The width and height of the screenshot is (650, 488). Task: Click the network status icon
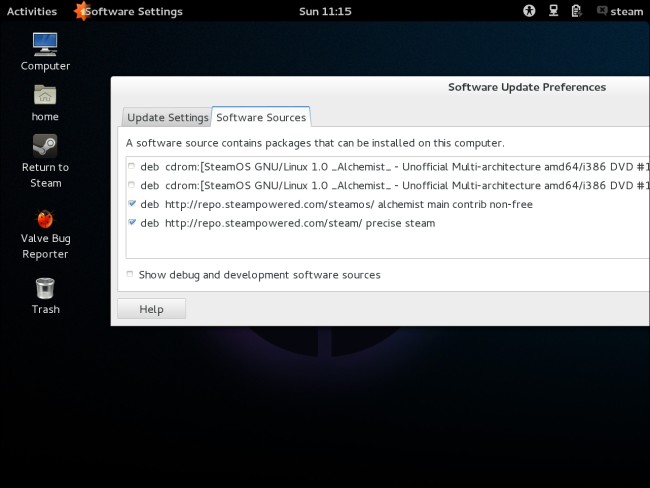tap(553, 11)
